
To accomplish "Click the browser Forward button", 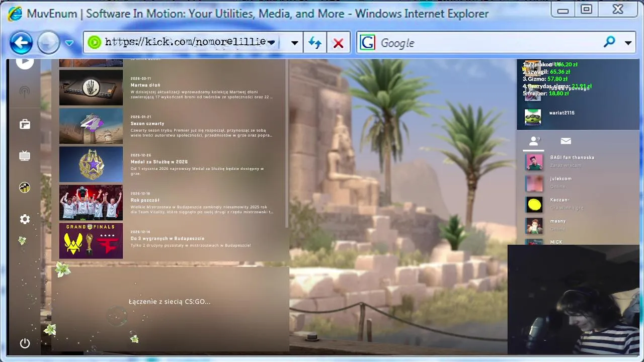I will (x=48, y=43).
